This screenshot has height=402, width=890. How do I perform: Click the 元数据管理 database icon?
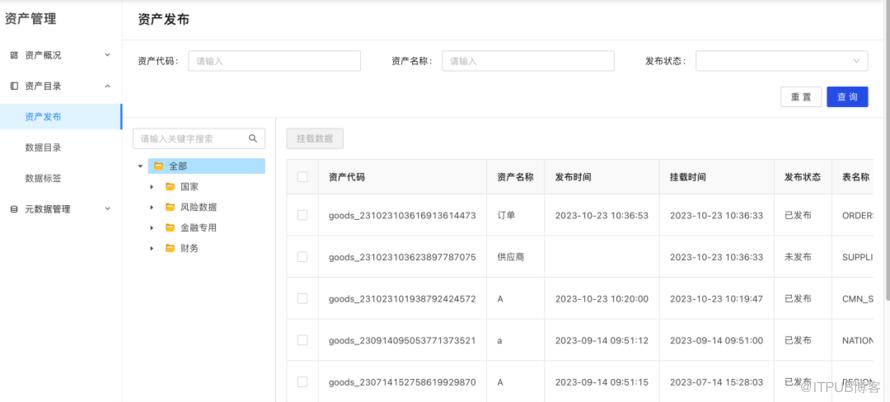pos(14,209)
